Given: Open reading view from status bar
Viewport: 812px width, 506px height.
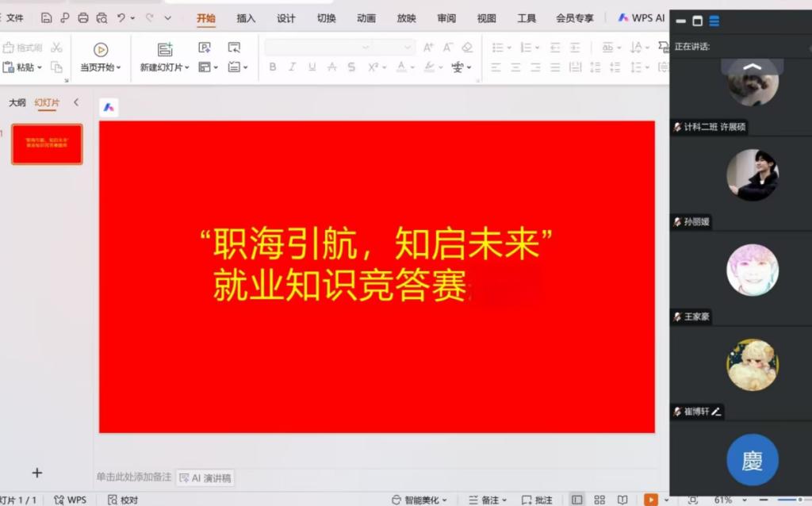Looking at the screenshot, I should [622, 500].
